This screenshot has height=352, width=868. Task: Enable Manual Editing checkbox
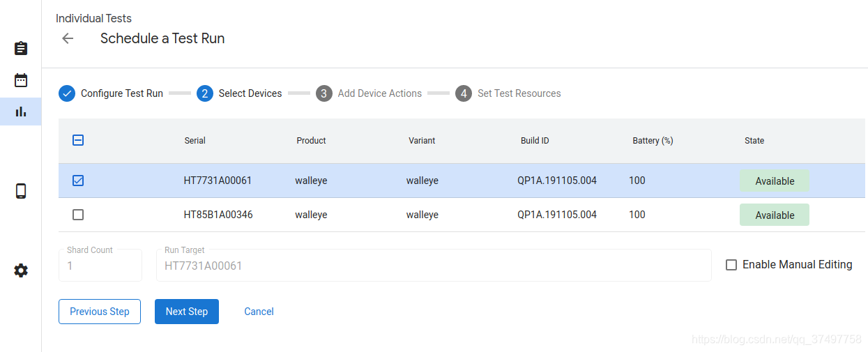point(731,265)
